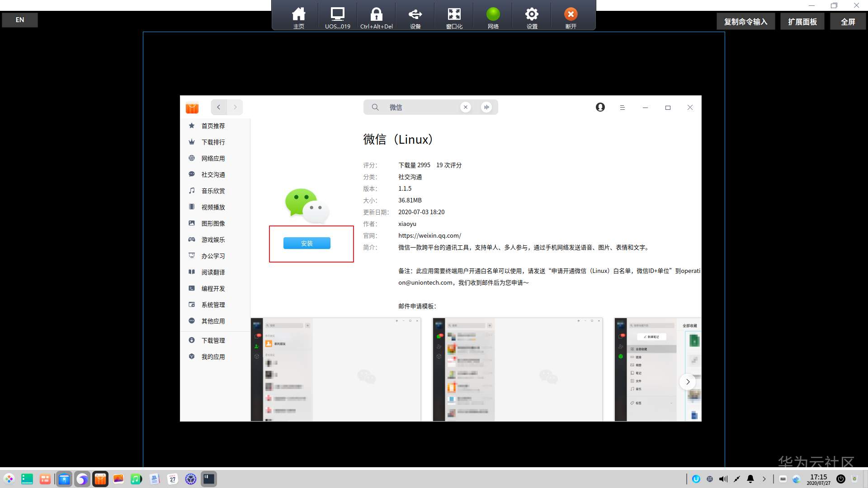Open the multitasking view dock icon
The height and width of the screenshot is (488, 868).
tap(45, 479)
